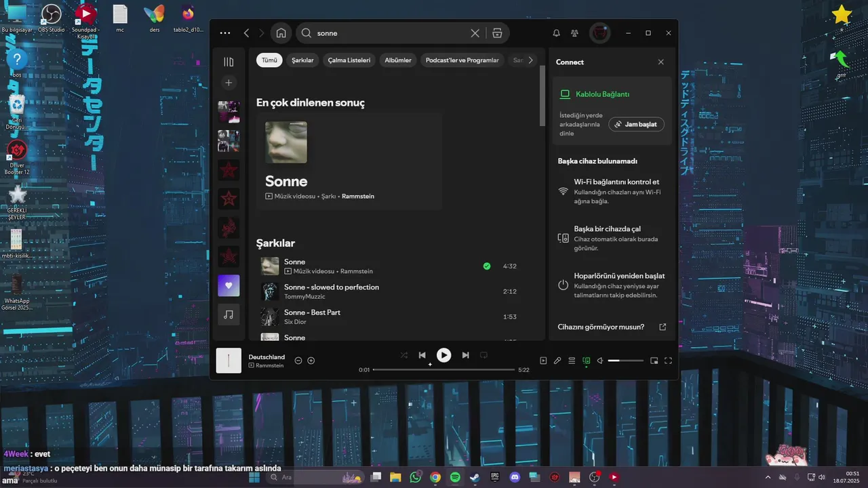Select the Albümler filter chip

click(x=398, y=60)
